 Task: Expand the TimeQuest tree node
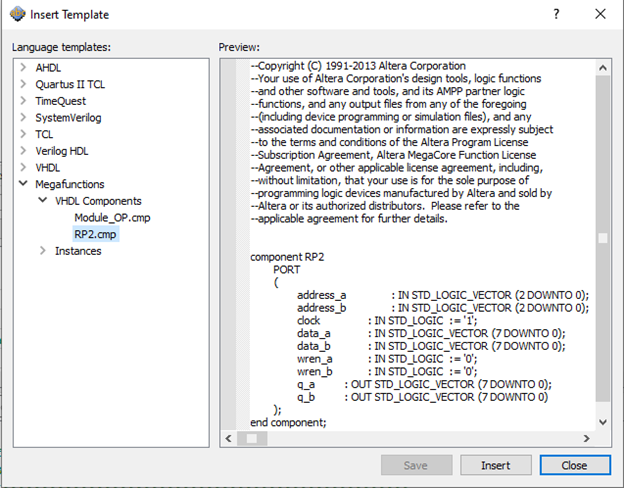click(24, 101)
